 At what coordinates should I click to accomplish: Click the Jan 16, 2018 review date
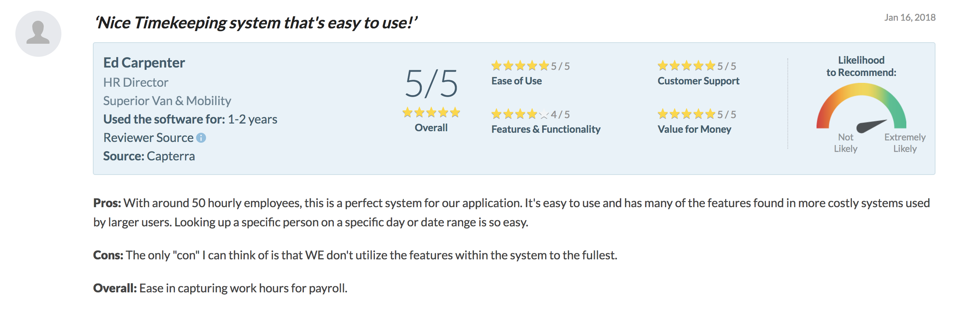pyautogui.click(x=910, y=18)
